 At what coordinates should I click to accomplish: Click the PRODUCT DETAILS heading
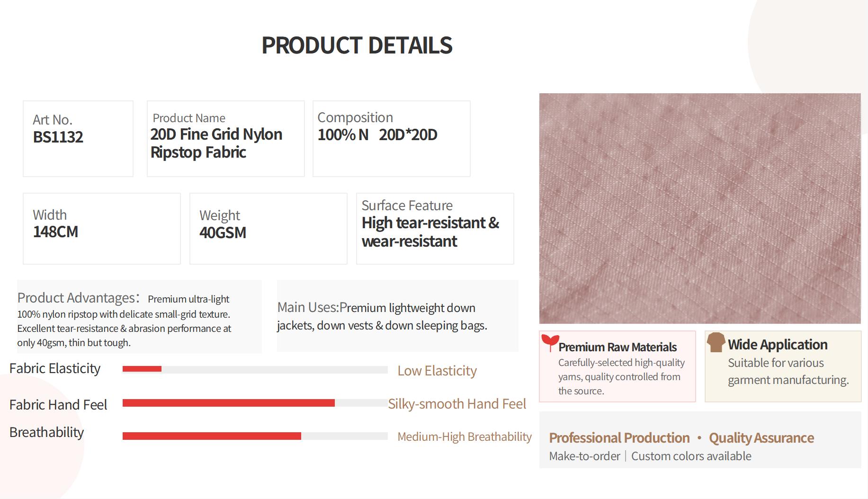357,45
